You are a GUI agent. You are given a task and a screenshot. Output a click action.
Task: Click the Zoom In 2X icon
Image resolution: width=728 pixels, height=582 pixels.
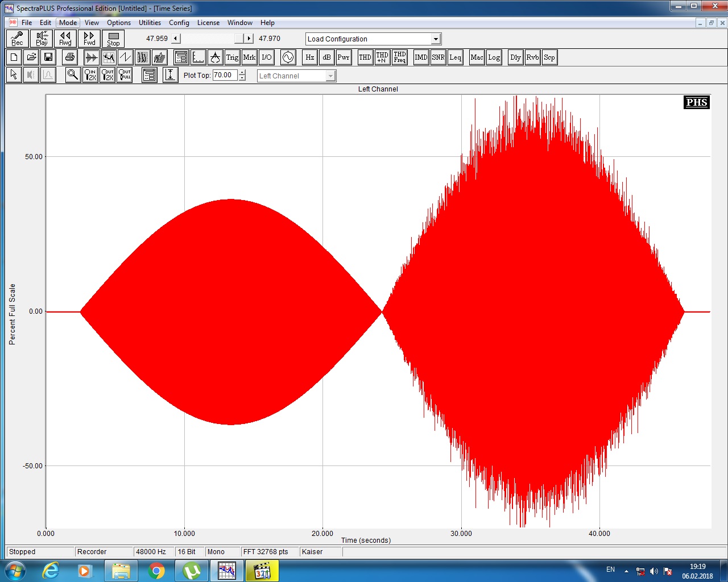(x=90, y=75)
